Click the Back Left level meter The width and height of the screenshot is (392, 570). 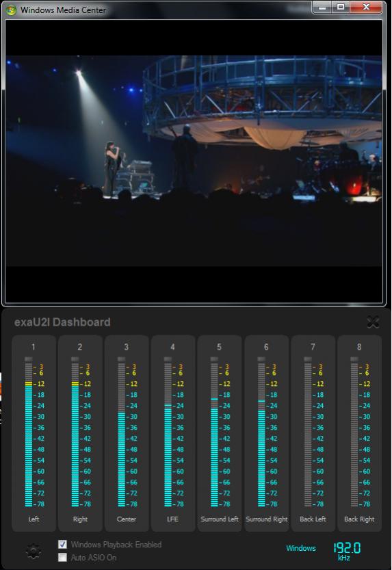(308, 432)
